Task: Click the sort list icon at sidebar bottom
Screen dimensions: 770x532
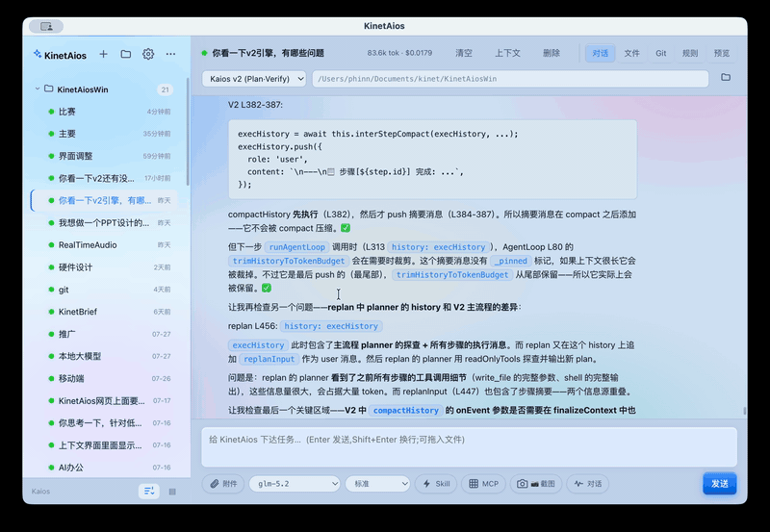Action: [x=149, y=491]
